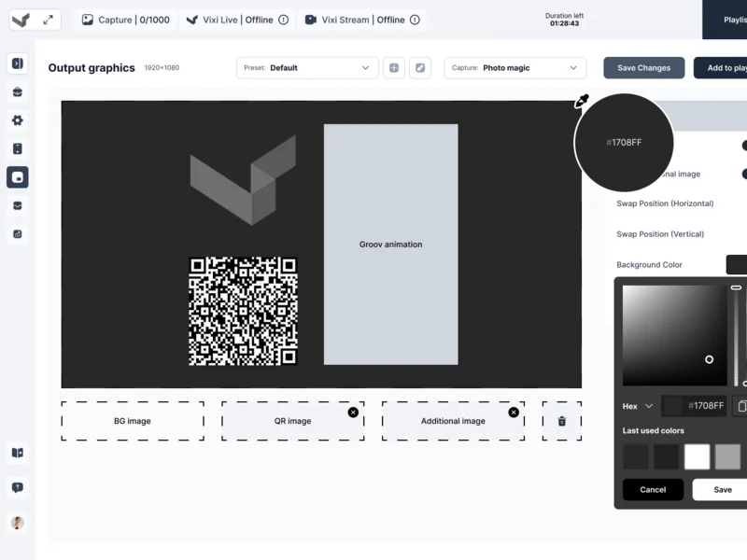This screenshot has width=747, height=560.
Task: Click the Vixi logo icon in top bar
Action: pos(21,20)
